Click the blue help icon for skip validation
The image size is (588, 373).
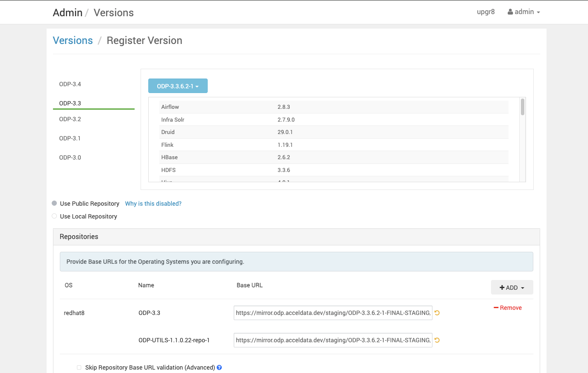(x=219, y=367)
